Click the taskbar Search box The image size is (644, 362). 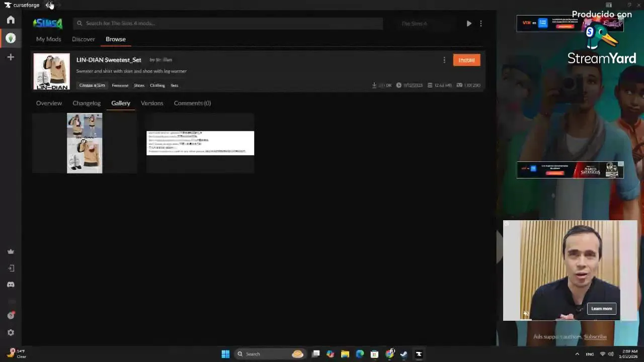(271, 354)
